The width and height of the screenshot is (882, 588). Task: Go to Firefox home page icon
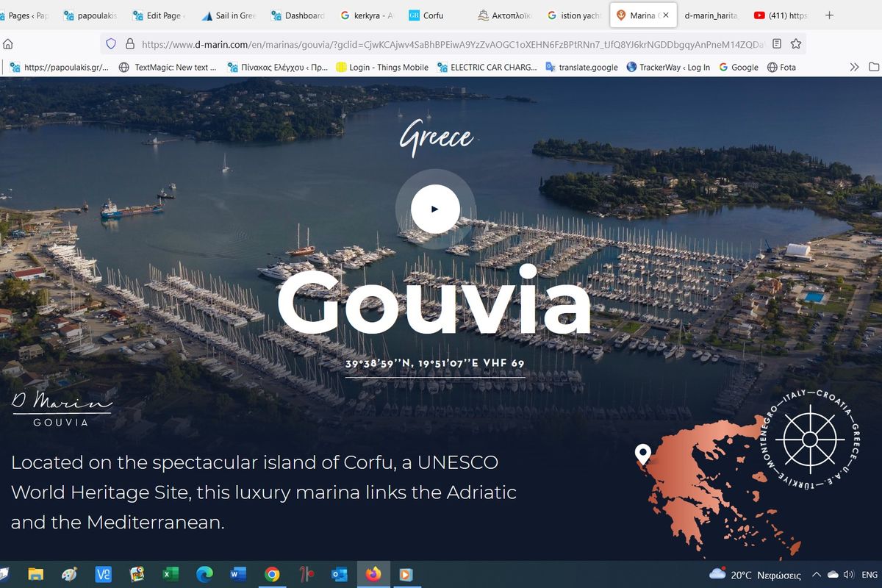click(8, 44)
